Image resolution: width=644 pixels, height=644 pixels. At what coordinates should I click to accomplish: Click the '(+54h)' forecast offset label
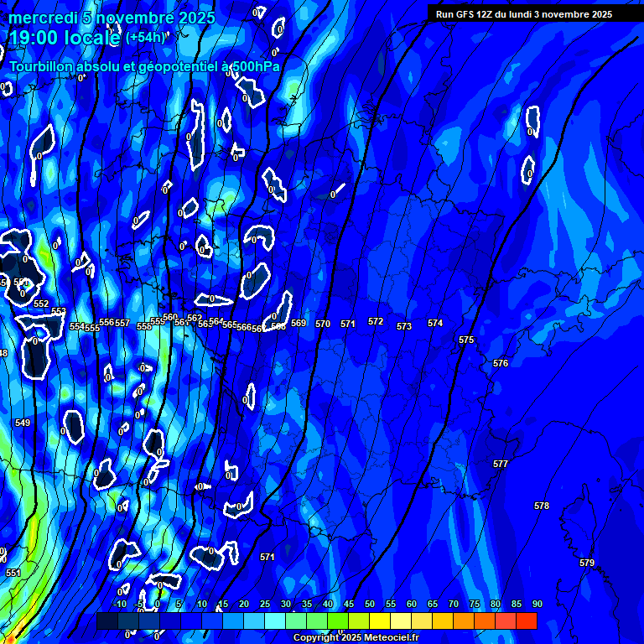(x=147, y=37)
